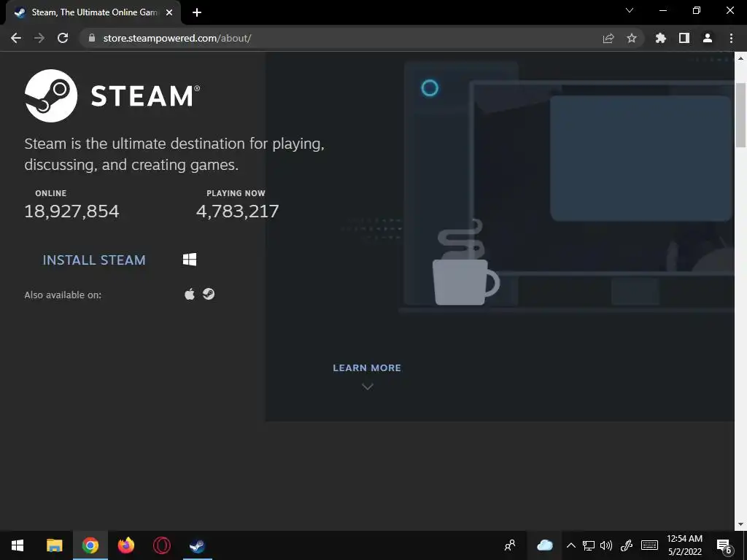Click the scrollbar up arrow
The image size is (747, 560).
click(740, 58)
